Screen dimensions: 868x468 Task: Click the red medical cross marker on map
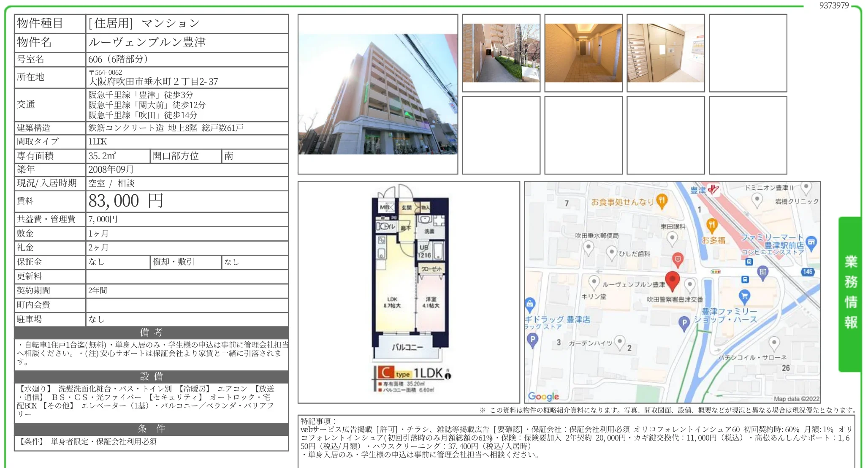point(678,259)
